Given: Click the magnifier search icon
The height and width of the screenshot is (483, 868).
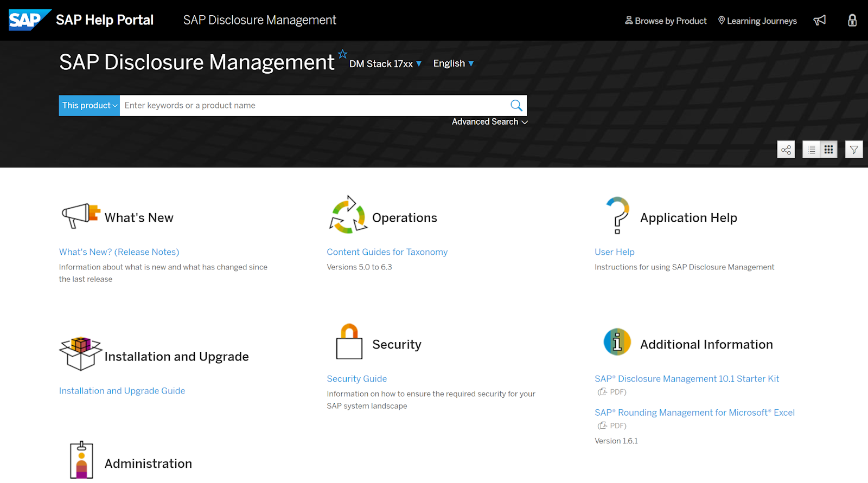Looking at the screenshot, I should click(x=516, y=105).
